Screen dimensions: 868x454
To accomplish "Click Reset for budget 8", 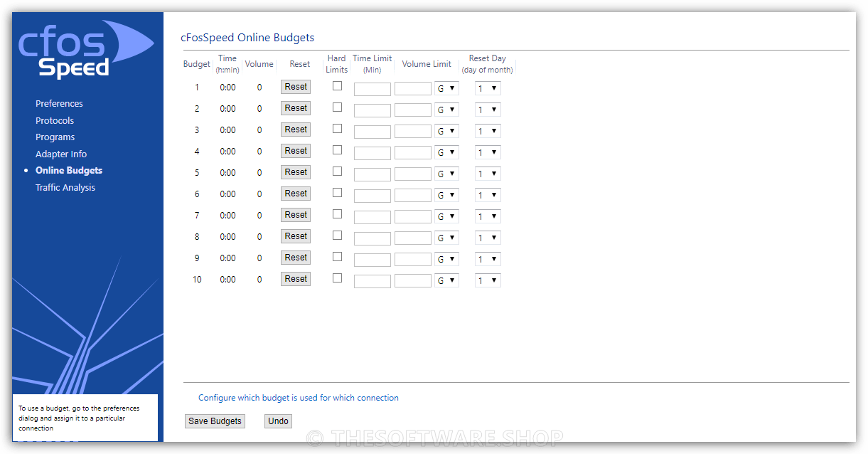I will tap(295, 236).
